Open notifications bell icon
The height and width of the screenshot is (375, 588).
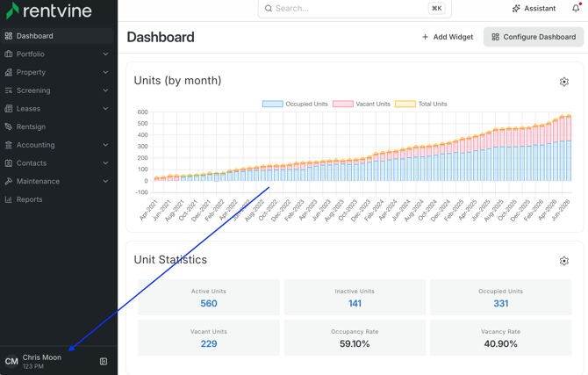576,8
